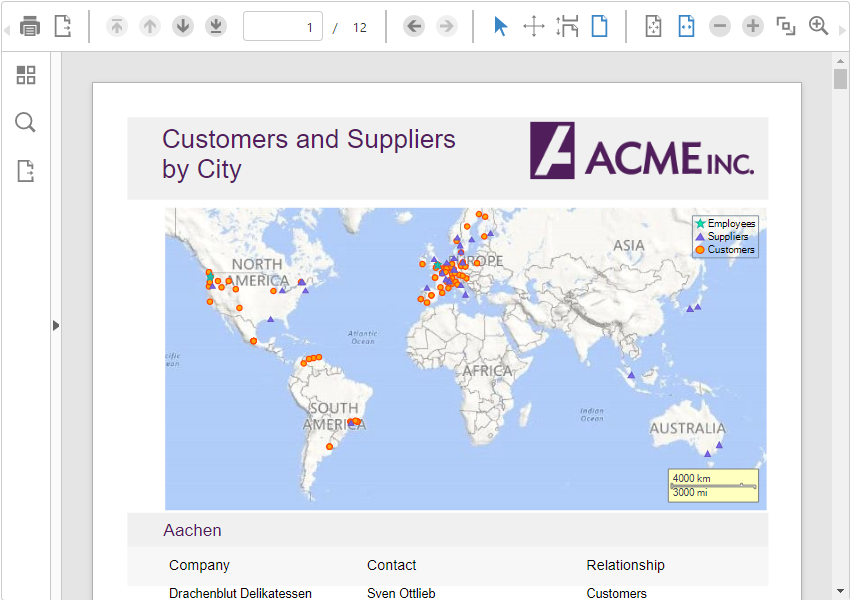Fit the whole page in view
The image size is (851, 600).
pos(653,26)
